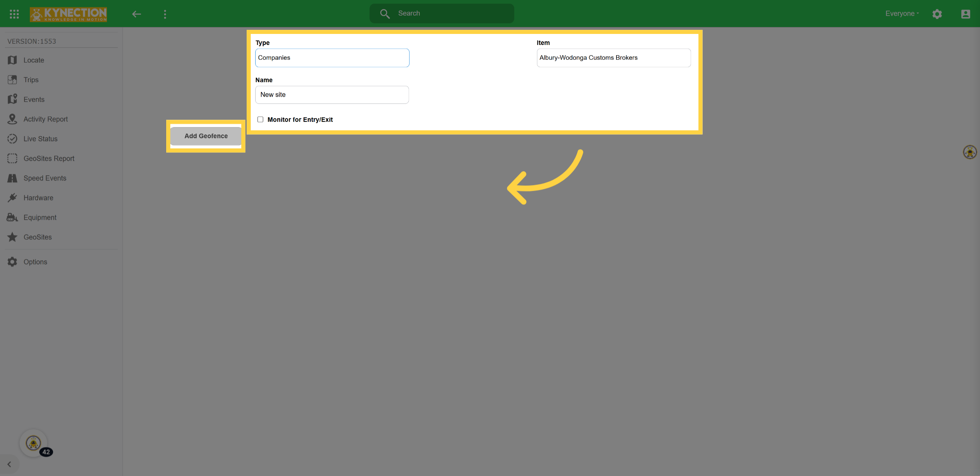Click the Activity Report person-pin icon
The width and height of the screenshot is (980, 476).
click(x=12, y=119)
